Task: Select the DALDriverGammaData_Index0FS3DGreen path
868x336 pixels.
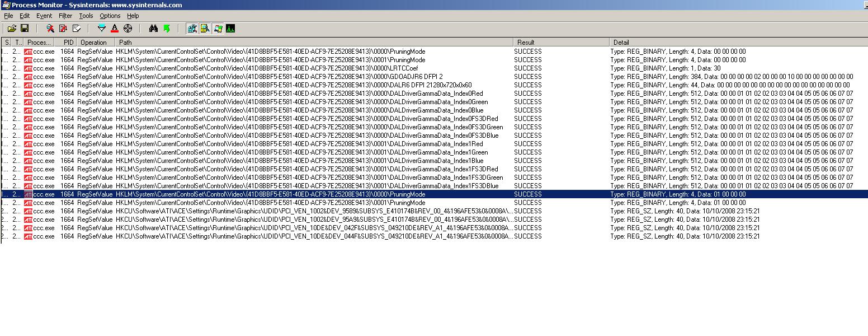Action: coord(309,127)
